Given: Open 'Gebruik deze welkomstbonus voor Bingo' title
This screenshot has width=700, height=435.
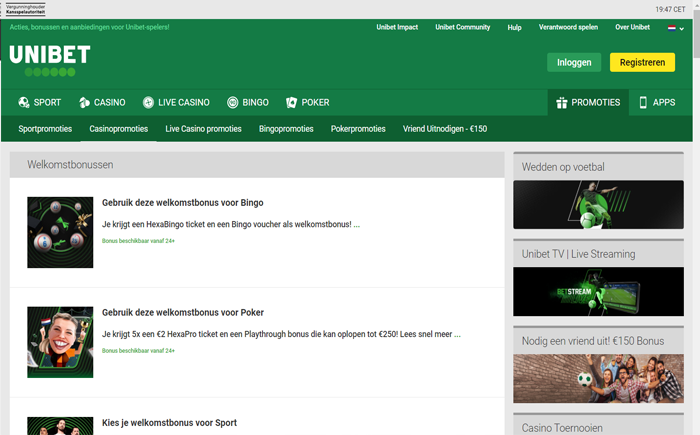Looking at the screenshot, I should [x=183, y=203].
